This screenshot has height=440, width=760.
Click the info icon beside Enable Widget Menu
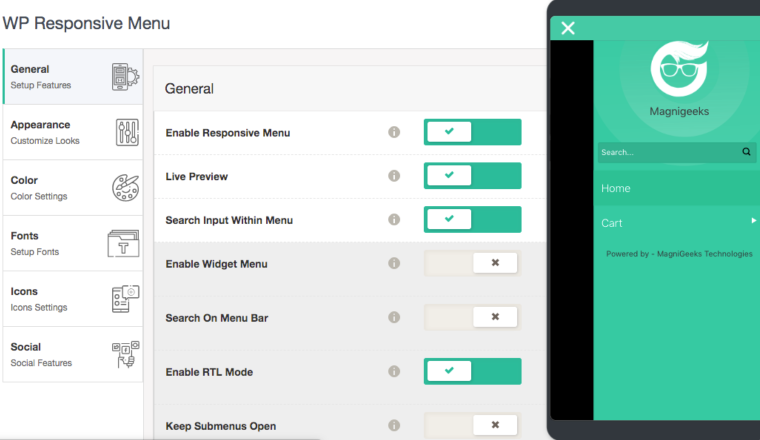pyautogui.click(x=394, y=263)
